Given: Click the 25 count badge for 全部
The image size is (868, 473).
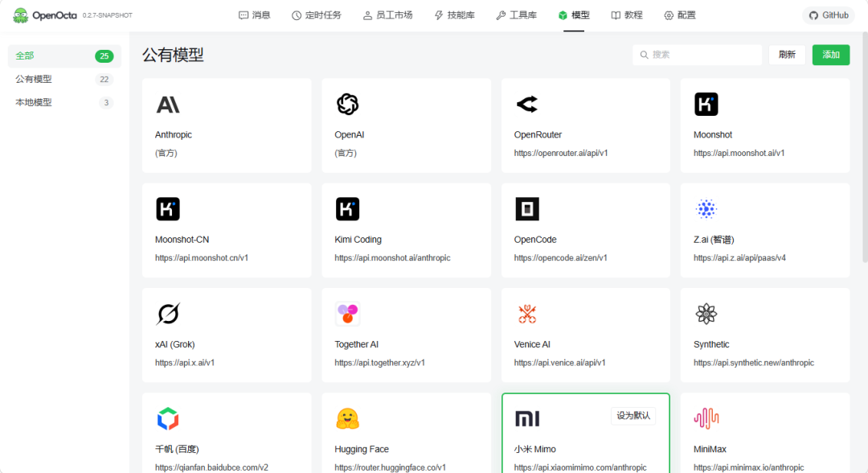Looking at the screenshot, I should 104,56.
